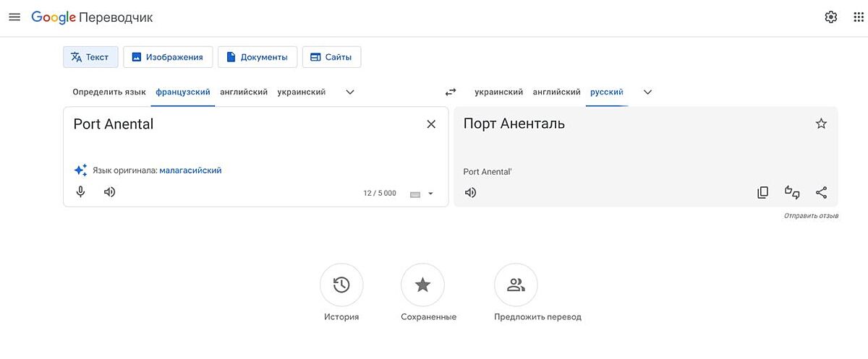Listen to the source text pronunciation
Screen dimensions: 868x359
click(109, 192)
